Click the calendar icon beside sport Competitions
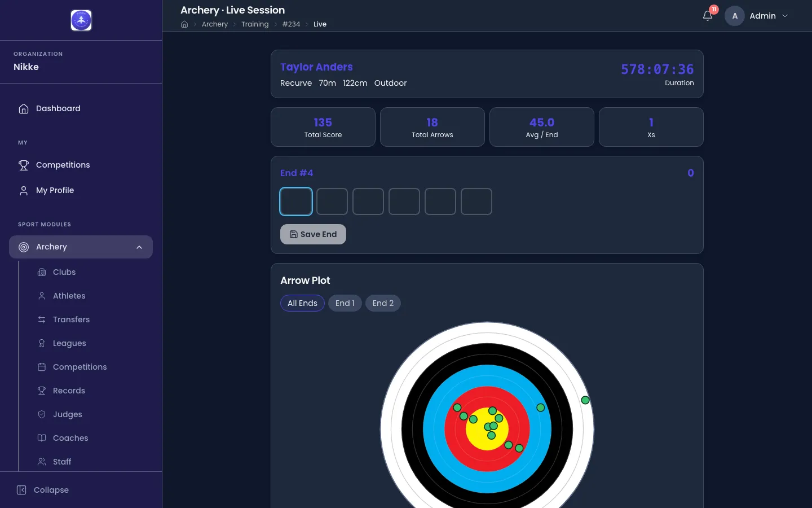 coord(42,367)
